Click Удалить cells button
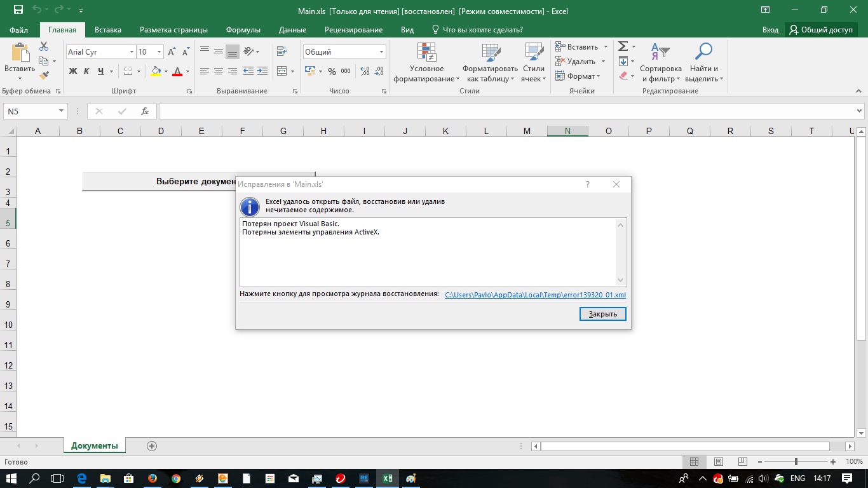The height and width of the screenshot is (488, 868). click(x=576, y=62)
